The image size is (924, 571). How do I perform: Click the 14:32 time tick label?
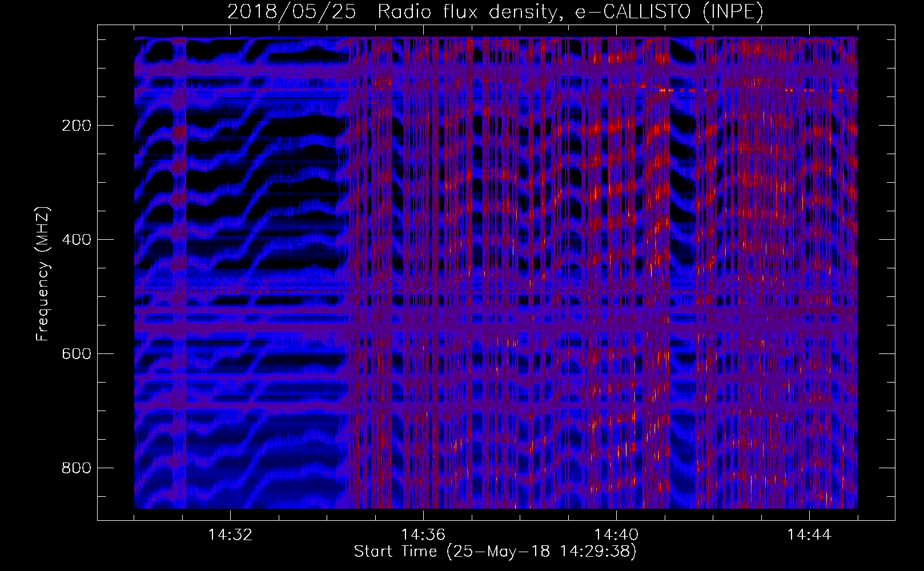(x=230, y=535)
